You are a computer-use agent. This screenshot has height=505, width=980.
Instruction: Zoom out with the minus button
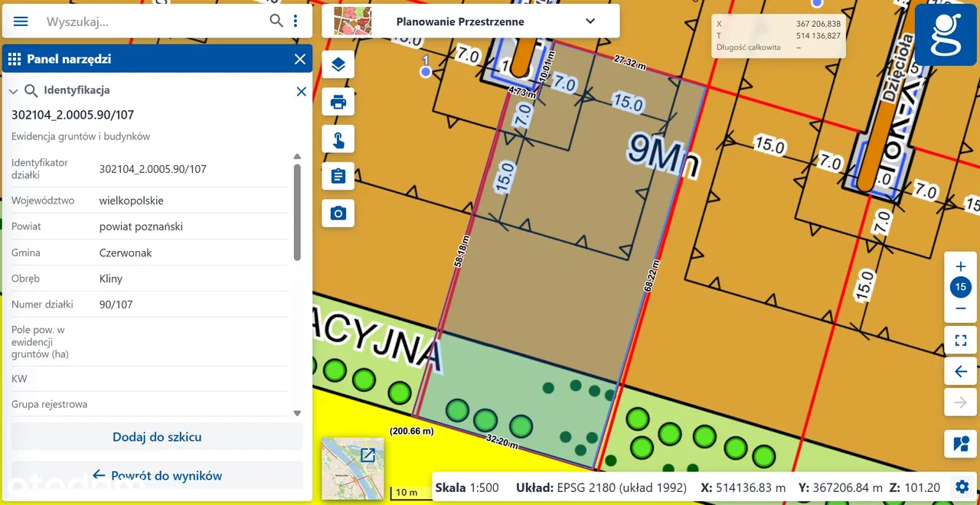point(960,308)
